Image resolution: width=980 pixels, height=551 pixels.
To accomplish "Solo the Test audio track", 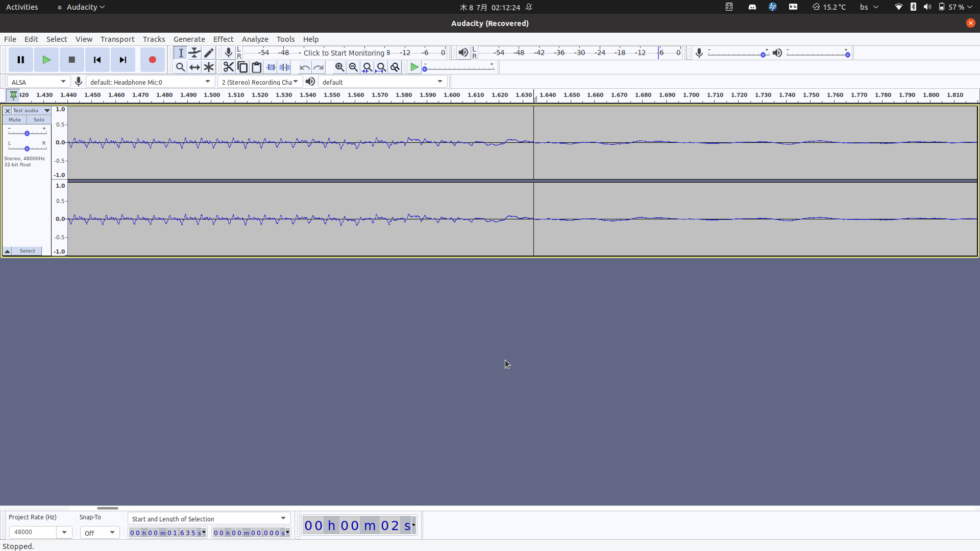I will tap(38, 119).
